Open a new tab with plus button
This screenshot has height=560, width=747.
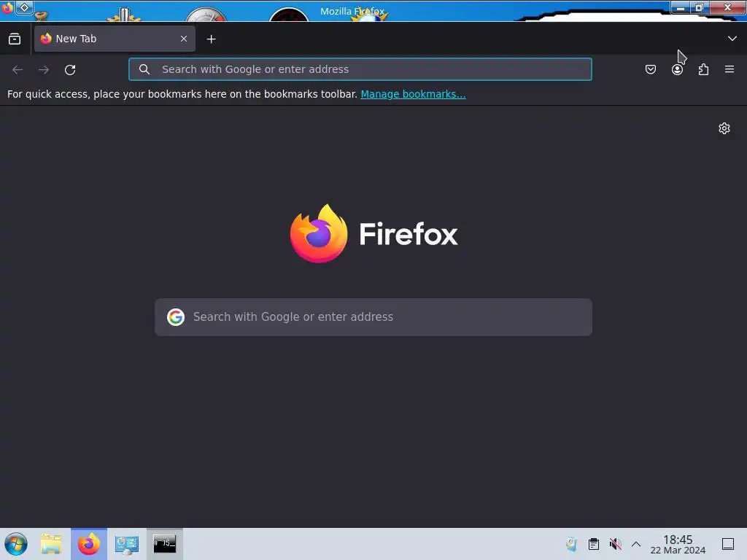[x=211, y=39]
